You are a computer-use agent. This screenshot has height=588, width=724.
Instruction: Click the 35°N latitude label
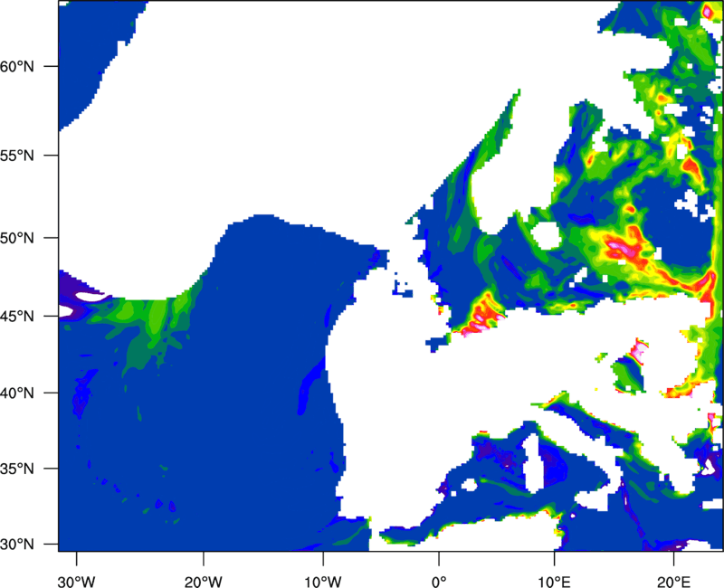[x=17, y=469]
